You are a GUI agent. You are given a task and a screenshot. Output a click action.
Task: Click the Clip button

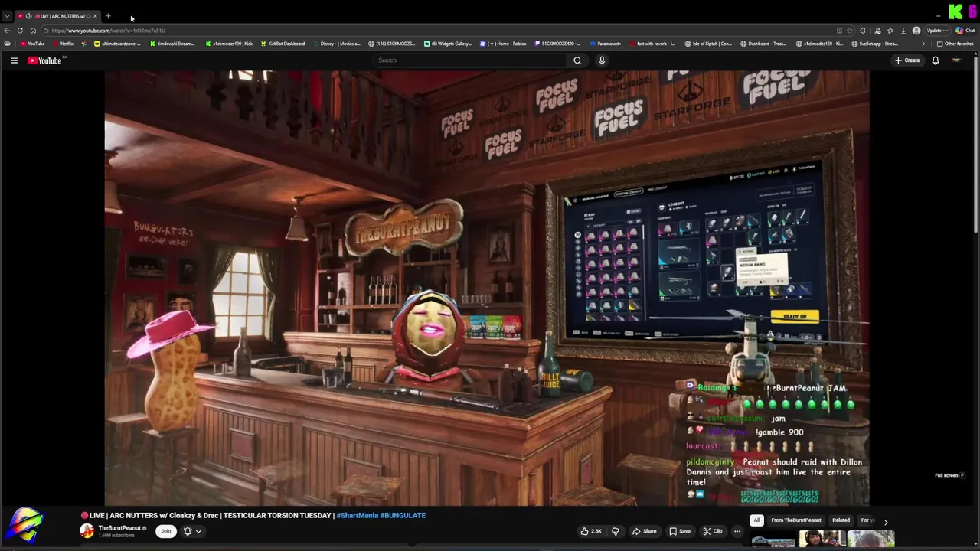pyautogui.click(x=713, y=531)
